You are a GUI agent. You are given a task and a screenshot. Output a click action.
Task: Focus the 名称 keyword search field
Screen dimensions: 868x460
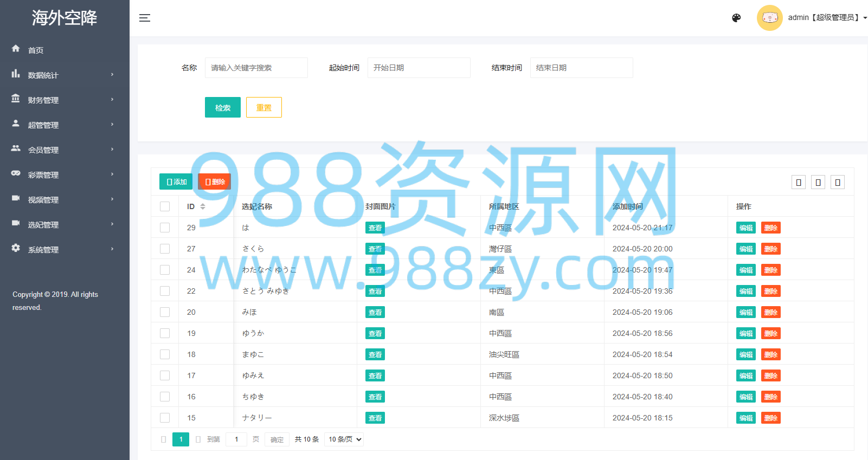pyautogui.click(x=256, y=68)
